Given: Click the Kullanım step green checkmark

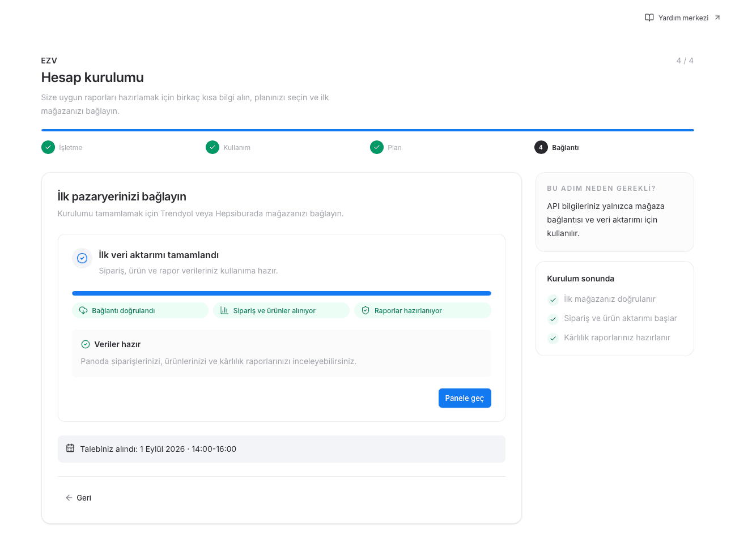Looking at the screenshot, I should tap(212, 147).
